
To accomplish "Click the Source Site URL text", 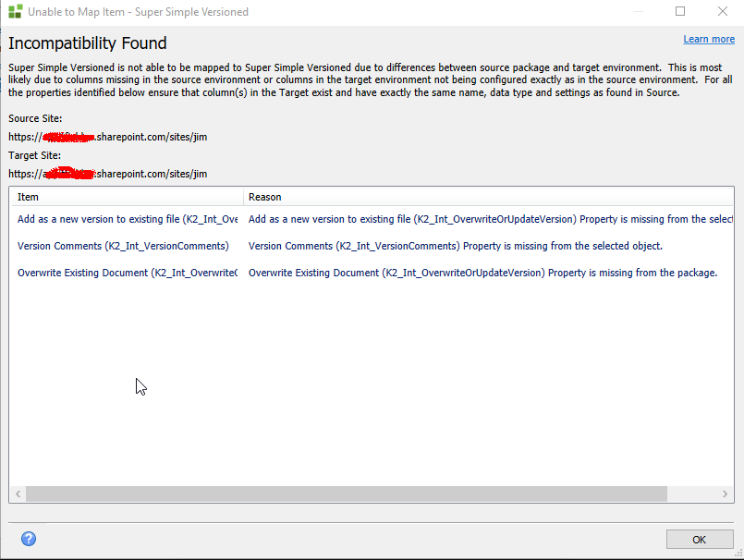I will coord(108,137).
